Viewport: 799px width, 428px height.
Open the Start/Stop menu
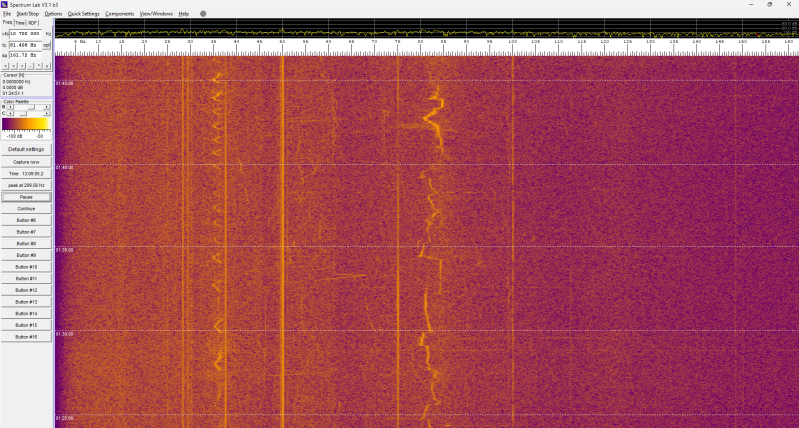tap(28, 14)
